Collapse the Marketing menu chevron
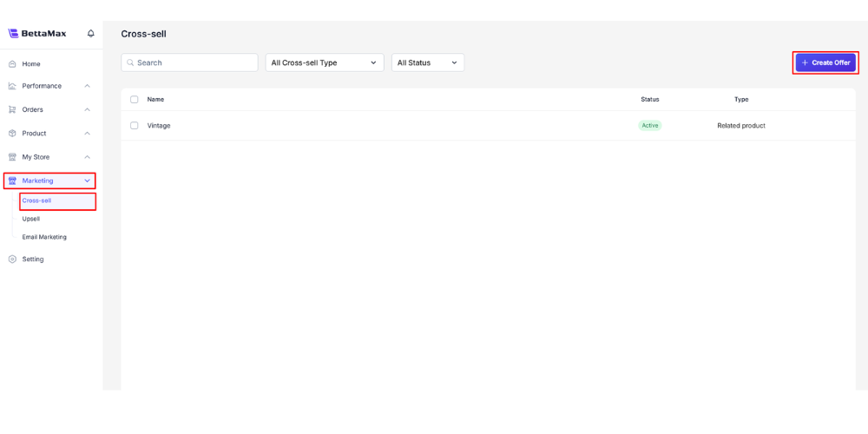868x434 pixels. click(87, 181)
